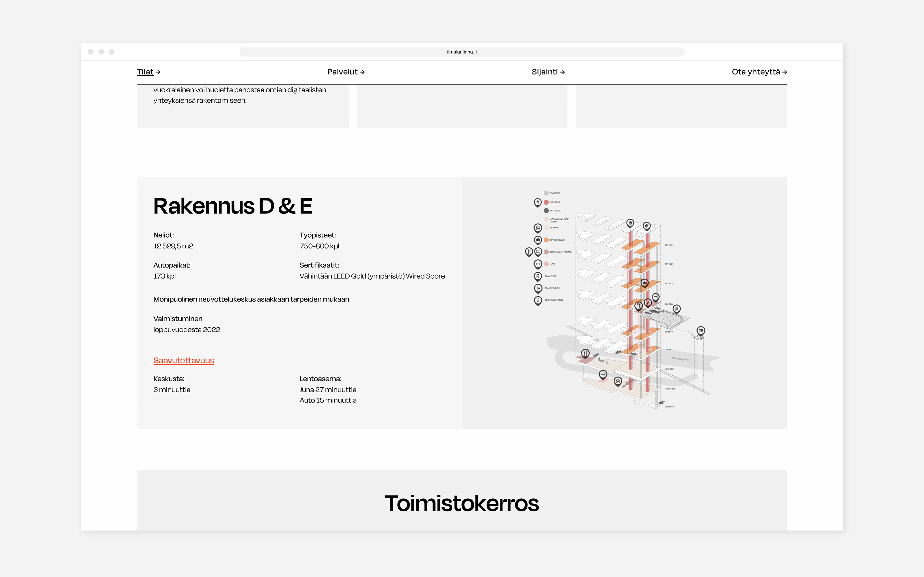The height and width of the screenshot is (577, 924).
Task: Click the train station pin on diagram
Action: pyautogui.click(x=701, y=331)
